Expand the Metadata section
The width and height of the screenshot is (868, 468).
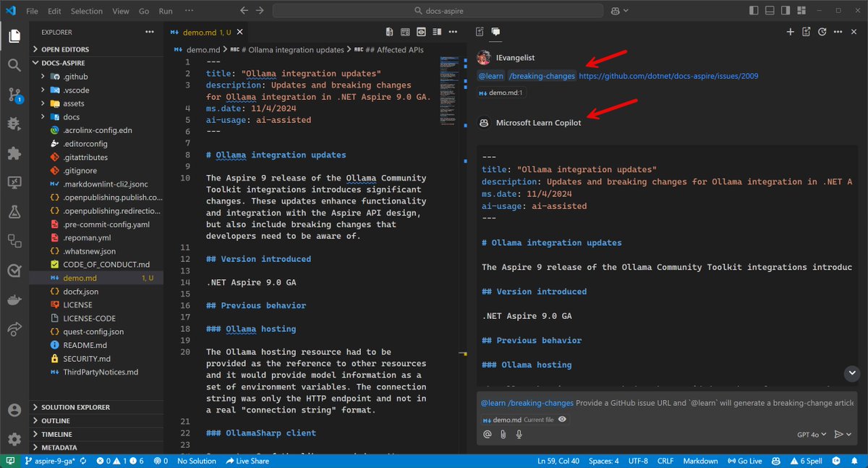click(96, 448)
